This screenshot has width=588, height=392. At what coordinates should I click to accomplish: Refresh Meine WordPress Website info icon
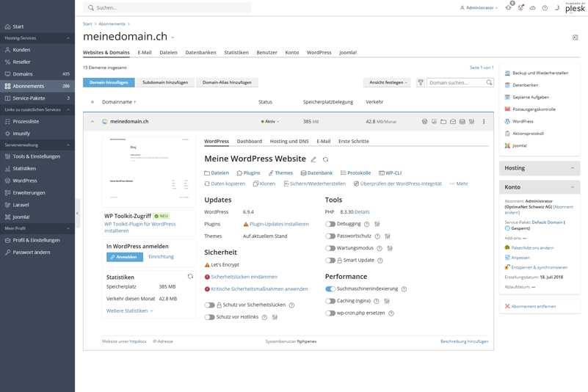pyautogui.click(x=325, y=159)
